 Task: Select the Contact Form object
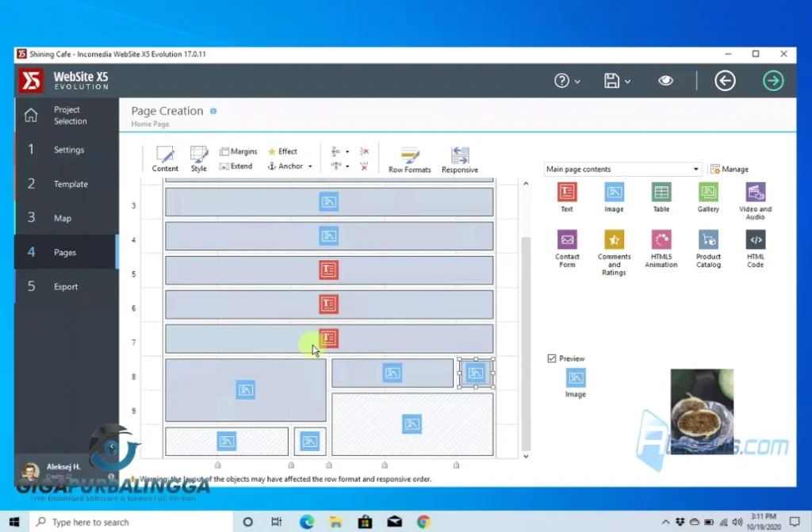(567, 239)
